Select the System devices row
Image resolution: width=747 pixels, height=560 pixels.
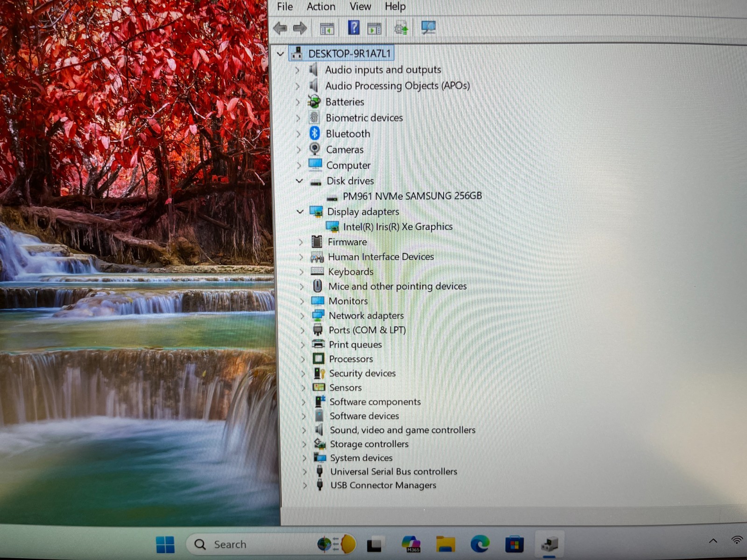[x=361, y=458]
